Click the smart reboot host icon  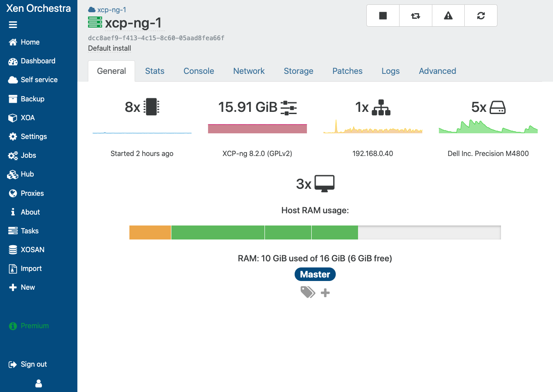[415, 16]
